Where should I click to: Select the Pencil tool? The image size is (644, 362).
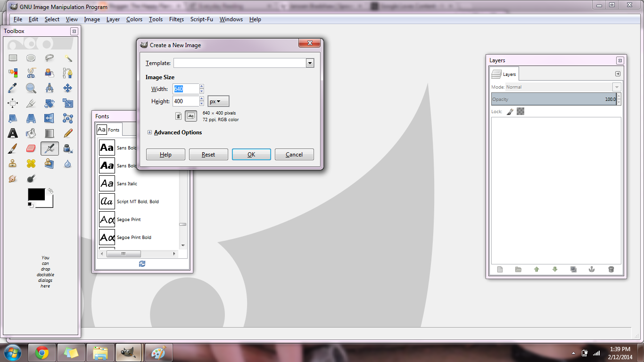[68, 133]
